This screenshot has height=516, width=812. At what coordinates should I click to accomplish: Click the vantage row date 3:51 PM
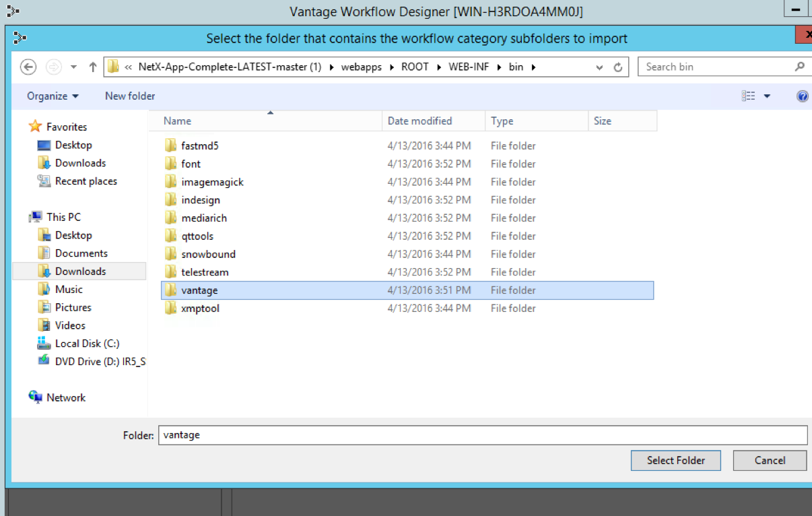[429, 290]
